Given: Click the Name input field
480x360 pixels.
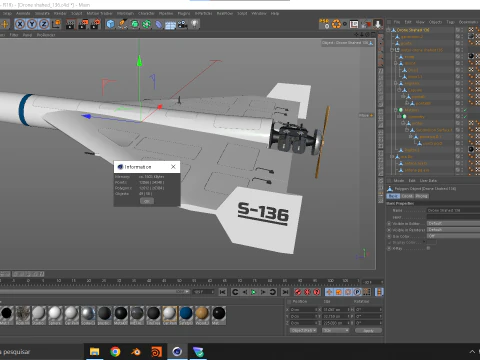Looking at the screenshot, I should 453,210.
